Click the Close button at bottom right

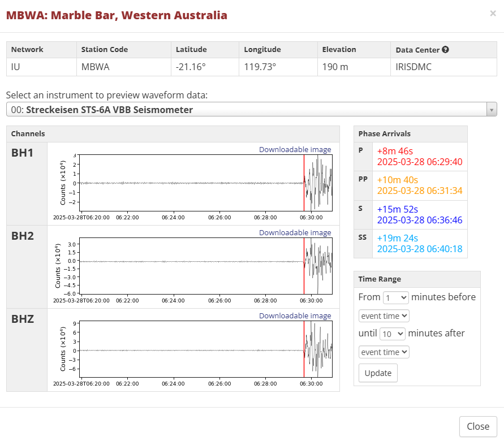tap(478, 427)
